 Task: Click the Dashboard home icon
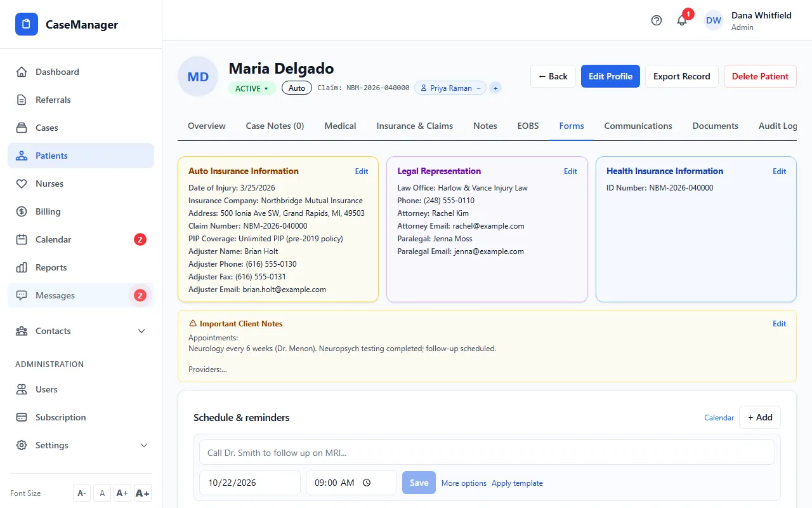click(x=22, y=72)
